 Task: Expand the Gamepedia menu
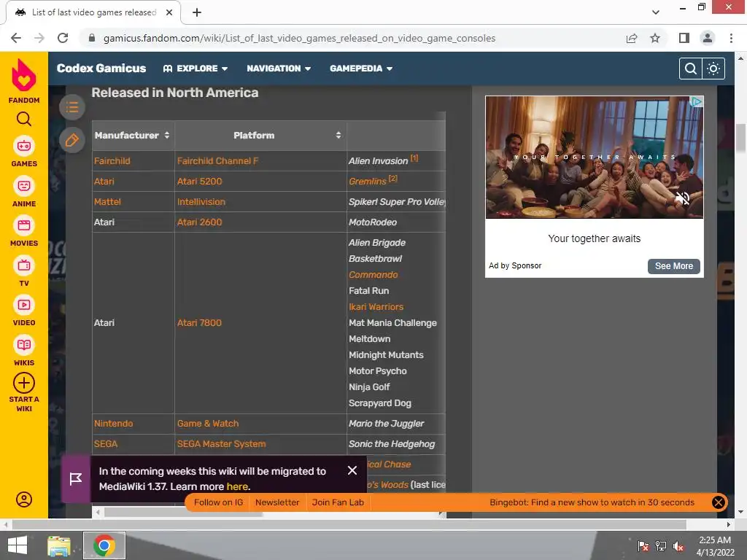361,69
